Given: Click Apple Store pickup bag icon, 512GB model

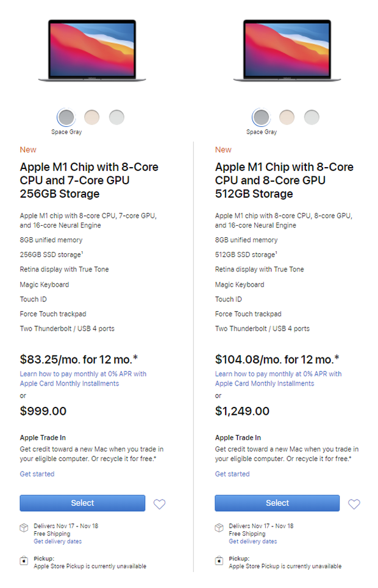Looking at the screenshot, I should 219,561.
